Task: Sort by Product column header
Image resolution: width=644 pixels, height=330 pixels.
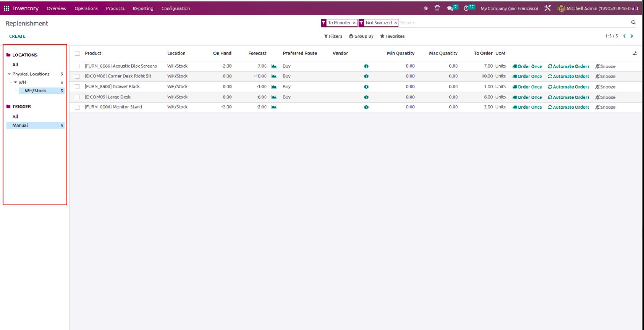Action: (x=93, y=53)
